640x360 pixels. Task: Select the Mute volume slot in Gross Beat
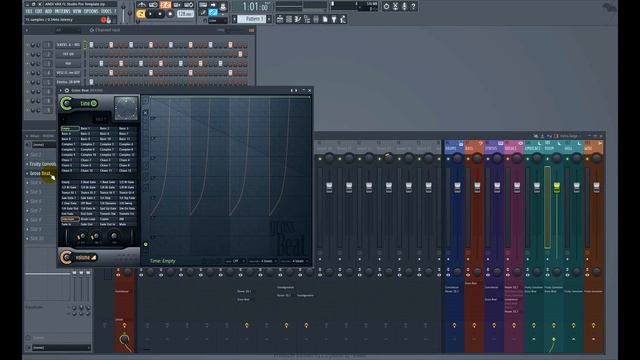coord(127,224)
